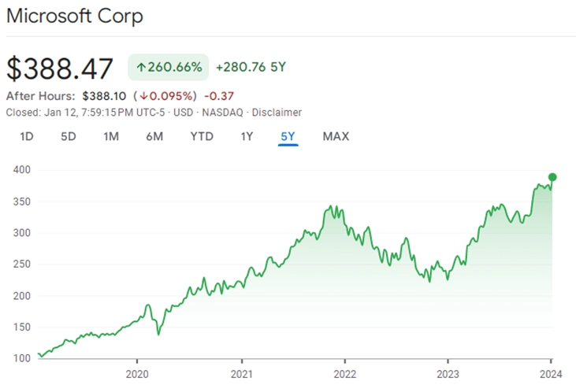The height and width of the screenshot is (392, 576).
Task: Show the YTD chart view
Action: click(202, 136)
